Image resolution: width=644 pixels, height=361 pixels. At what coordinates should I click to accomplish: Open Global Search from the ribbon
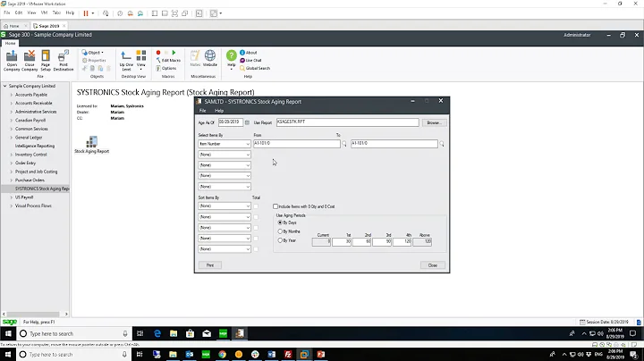pyautogui.click(x=255, y=68)
